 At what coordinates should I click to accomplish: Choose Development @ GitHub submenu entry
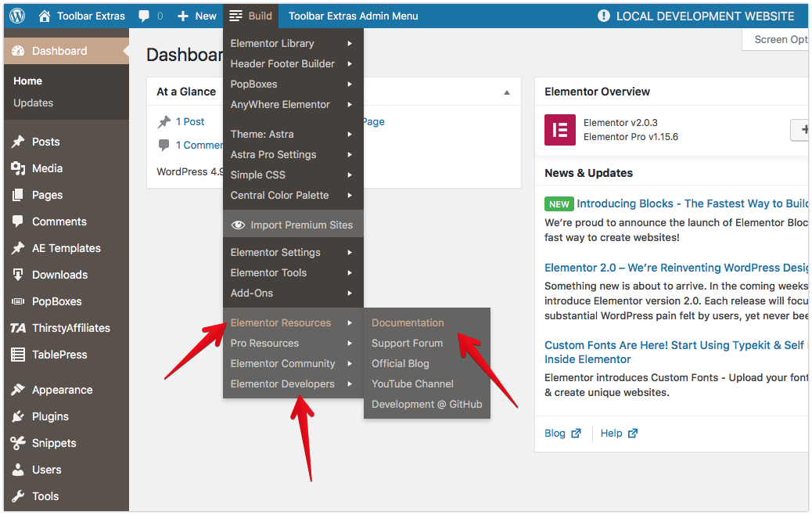(426, 404)
